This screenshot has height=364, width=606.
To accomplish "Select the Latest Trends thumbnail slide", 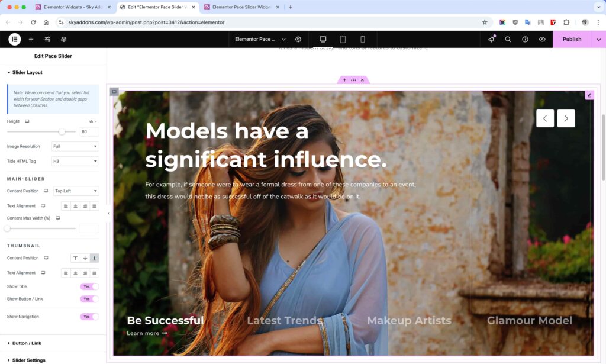I will (285, 321).
